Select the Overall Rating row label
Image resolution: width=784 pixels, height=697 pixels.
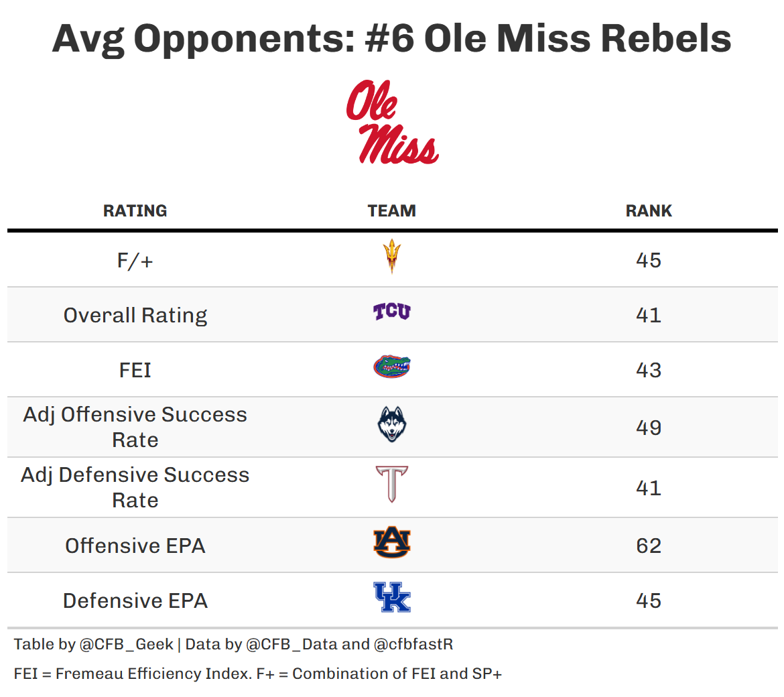pos(135,315)
